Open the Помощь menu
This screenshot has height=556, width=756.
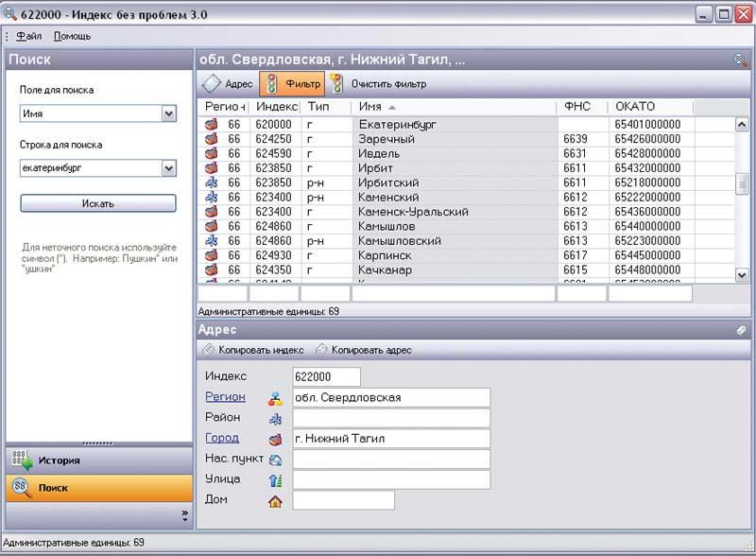tap(73, 36)
